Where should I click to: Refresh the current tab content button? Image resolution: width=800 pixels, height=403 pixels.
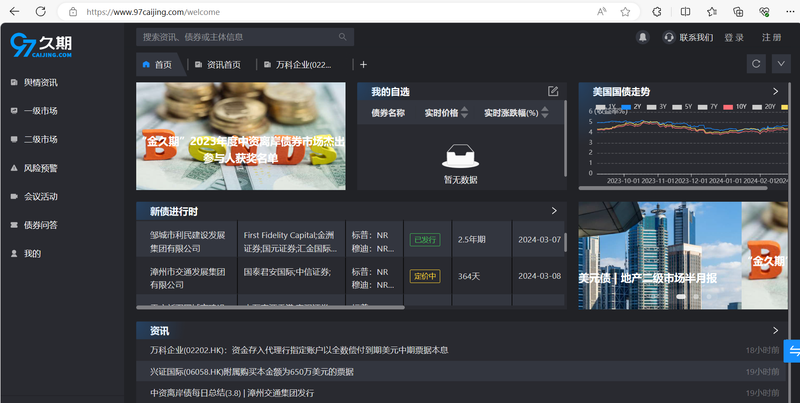(756, 64)
